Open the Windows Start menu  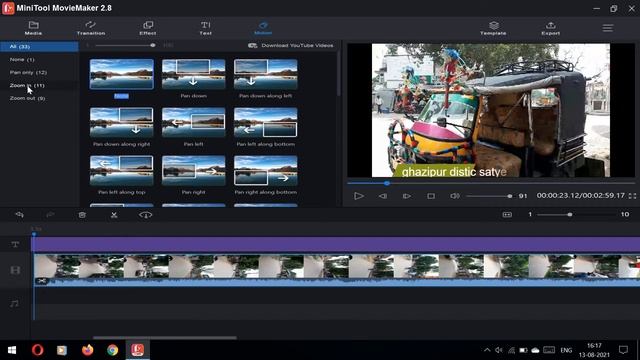tap(12, 350)
